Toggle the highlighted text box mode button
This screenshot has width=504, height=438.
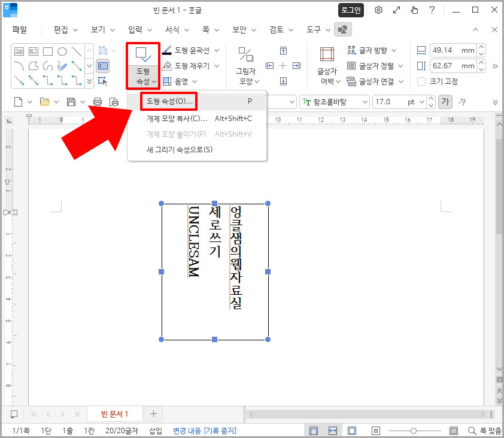[103, 66]
